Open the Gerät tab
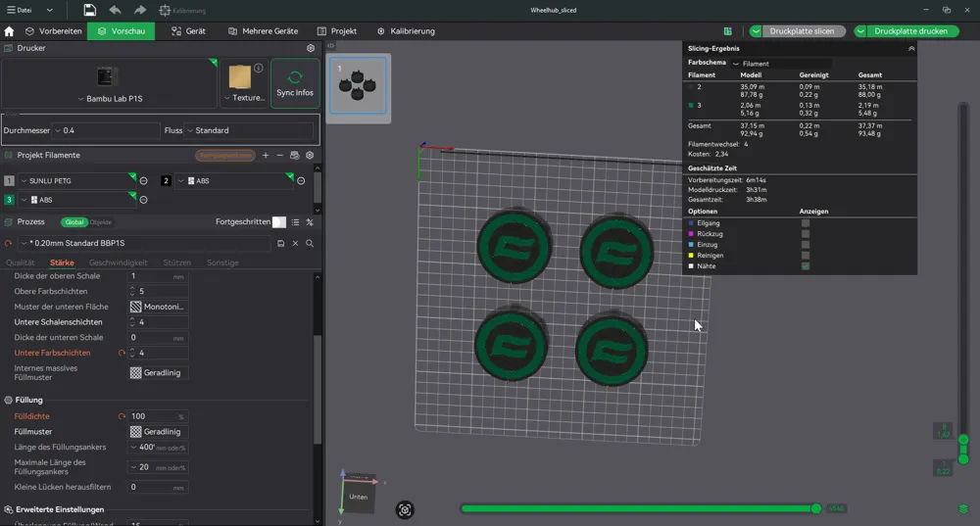The width and height of the screenshot is (980, 526). (x=188, y=31)
